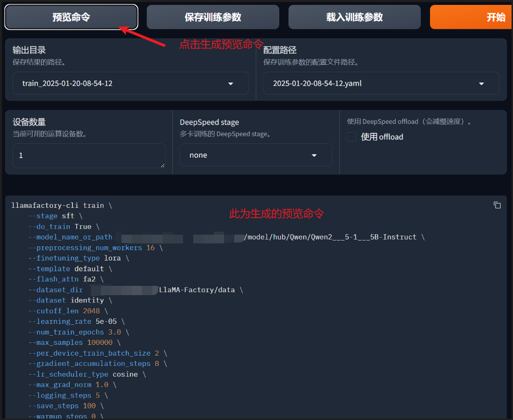Start training with the orange 开始 button
Image resolution: width=513 pixels, height=420 pixels.
(471, 17)
